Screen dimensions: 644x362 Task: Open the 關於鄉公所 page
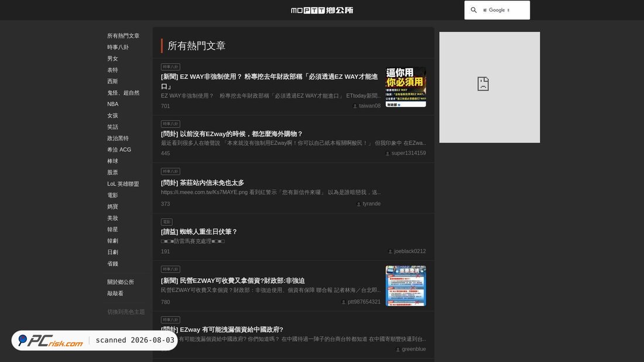pos(121,282)
